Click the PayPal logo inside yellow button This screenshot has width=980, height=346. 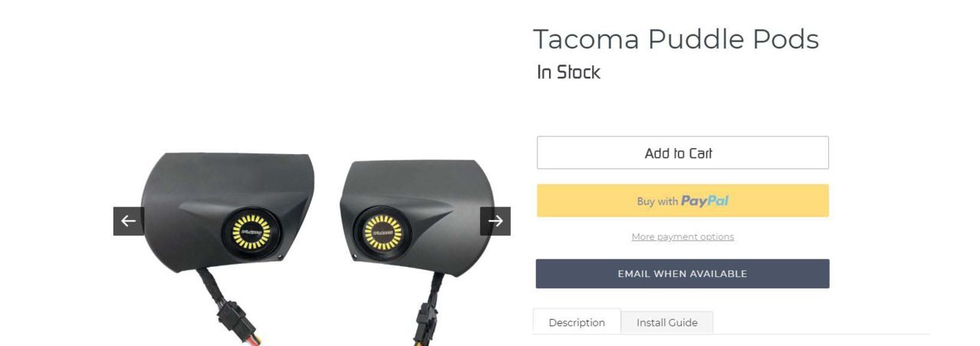tap(705, 201)
